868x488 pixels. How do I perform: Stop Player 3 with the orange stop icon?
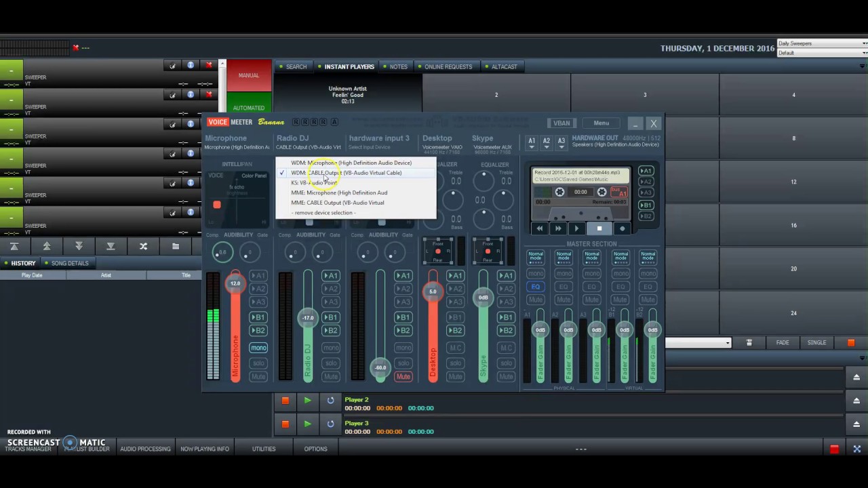[285, 424]
